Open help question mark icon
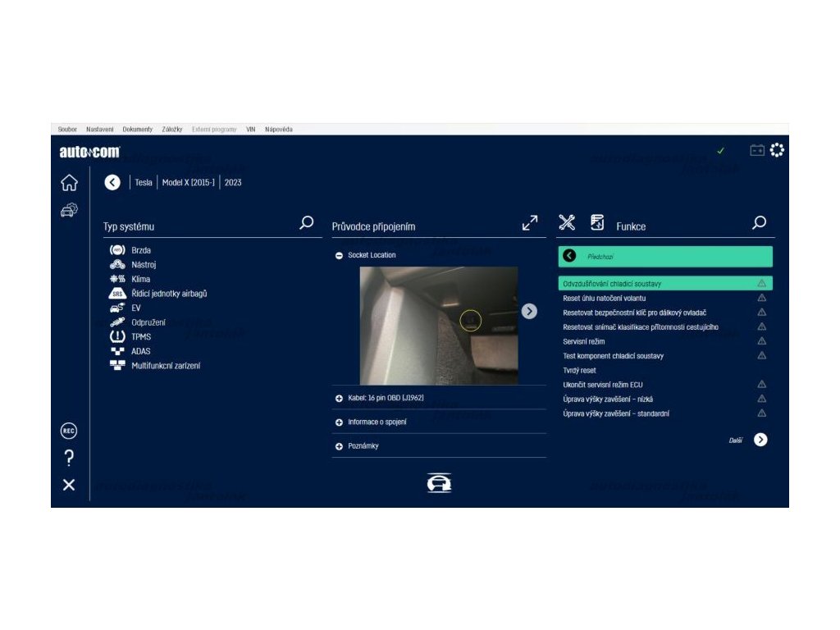Screen dimensions: 840x630 [x=69, y=458]
